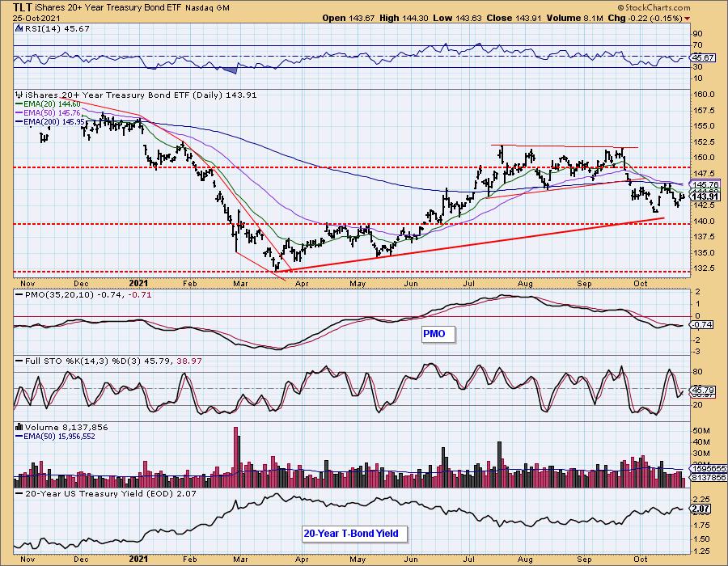
Task: Click the 80 stochastic axis label
Action: tap(697, 372)
